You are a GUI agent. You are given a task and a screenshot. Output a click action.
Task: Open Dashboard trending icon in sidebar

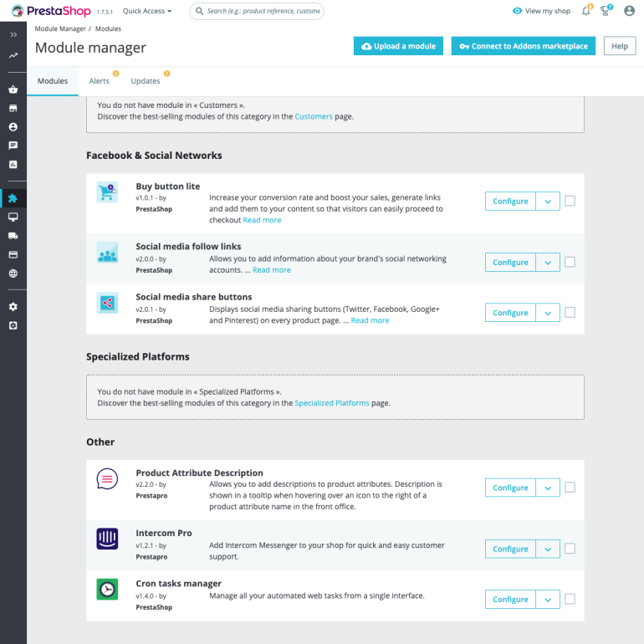(13, 55)
